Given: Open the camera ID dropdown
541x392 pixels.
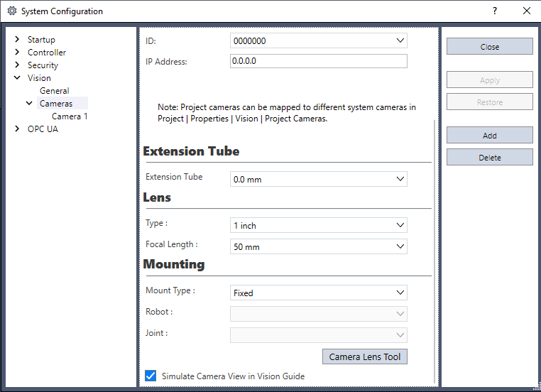Looking at the screenshot, I should tap(319, 40).
